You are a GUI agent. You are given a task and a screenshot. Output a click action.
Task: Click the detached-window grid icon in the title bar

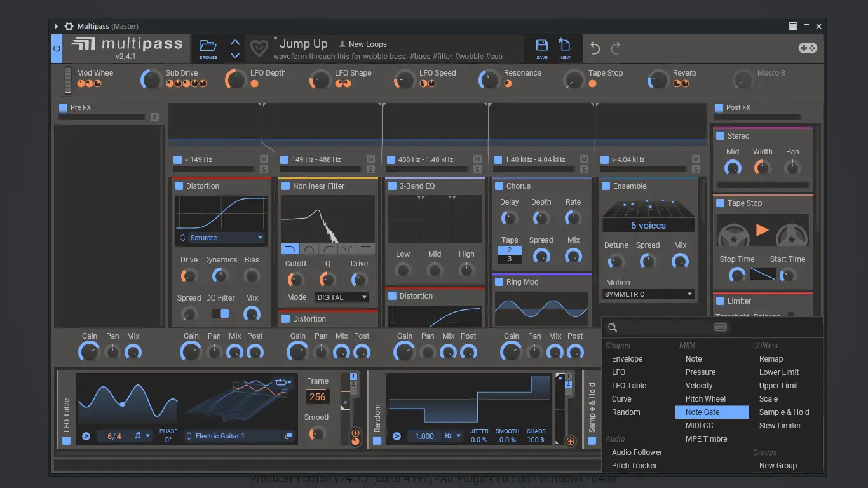(x=793, y=26)
